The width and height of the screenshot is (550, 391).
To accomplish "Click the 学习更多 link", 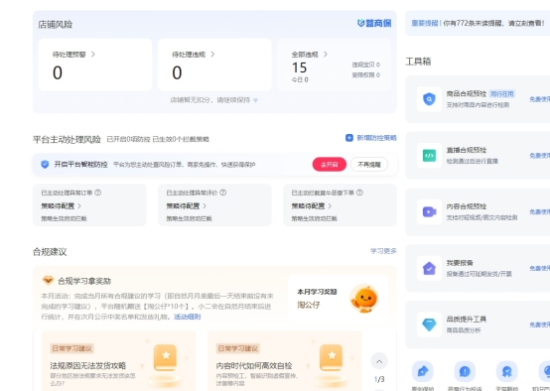I will pyautogui.click(x=383, y=251).
